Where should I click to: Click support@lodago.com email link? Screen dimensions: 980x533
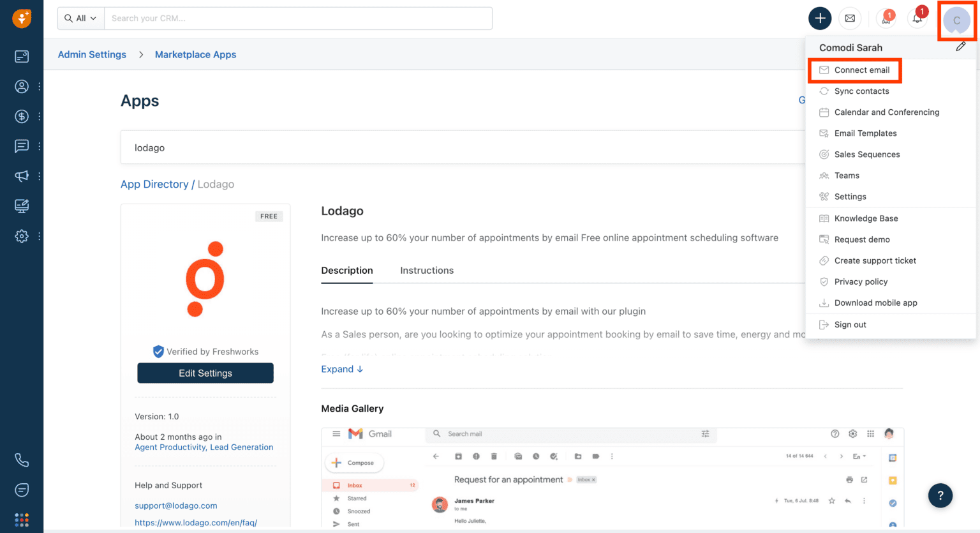point(176,506)
